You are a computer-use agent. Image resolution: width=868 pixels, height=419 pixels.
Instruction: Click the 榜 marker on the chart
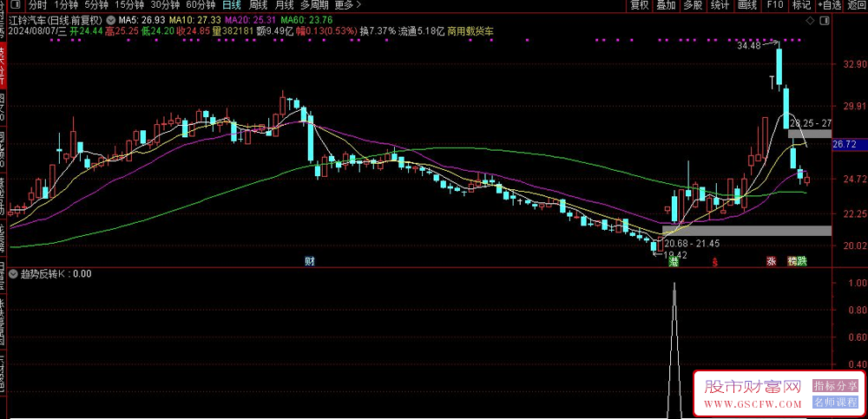[792, 261]
